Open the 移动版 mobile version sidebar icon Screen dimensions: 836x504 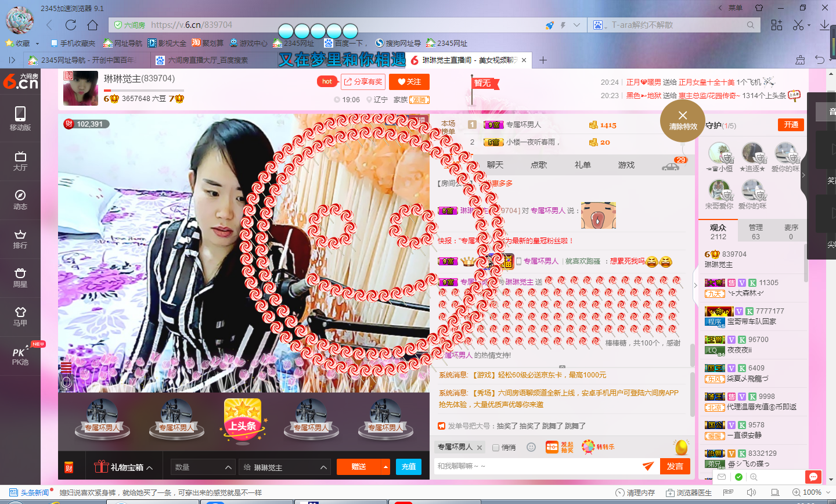[20, 118]
